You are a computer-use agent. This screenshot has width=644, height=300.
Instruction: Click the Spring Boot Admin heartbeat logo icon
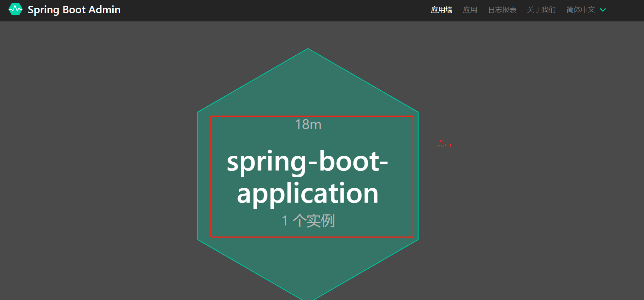click(15, 10)
